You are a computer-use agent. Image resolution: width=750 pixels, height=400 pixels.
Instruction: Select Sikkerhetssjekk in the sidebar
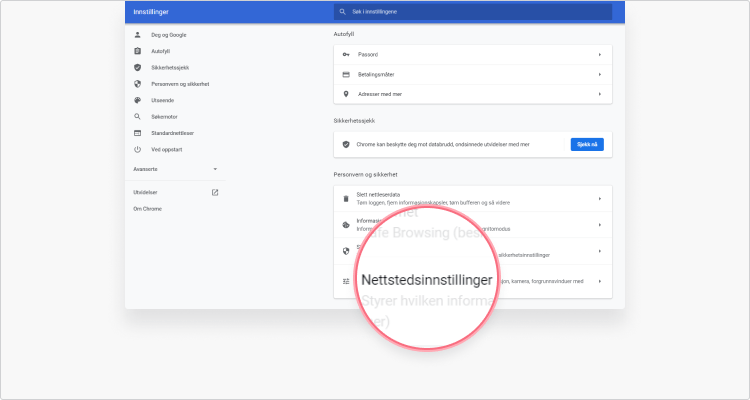coord(170,67)
